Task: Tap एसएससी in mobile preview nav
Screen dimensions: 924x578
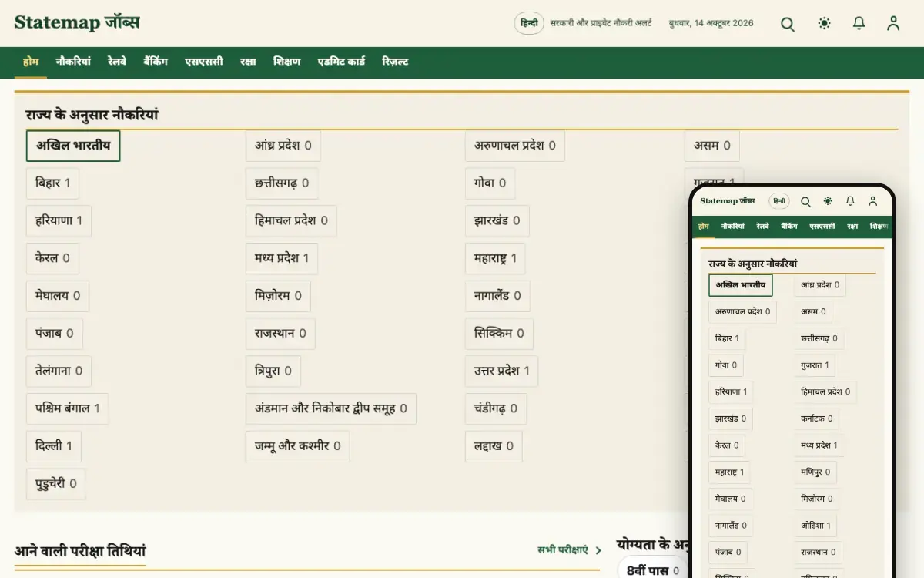Action: pos(822,227)
